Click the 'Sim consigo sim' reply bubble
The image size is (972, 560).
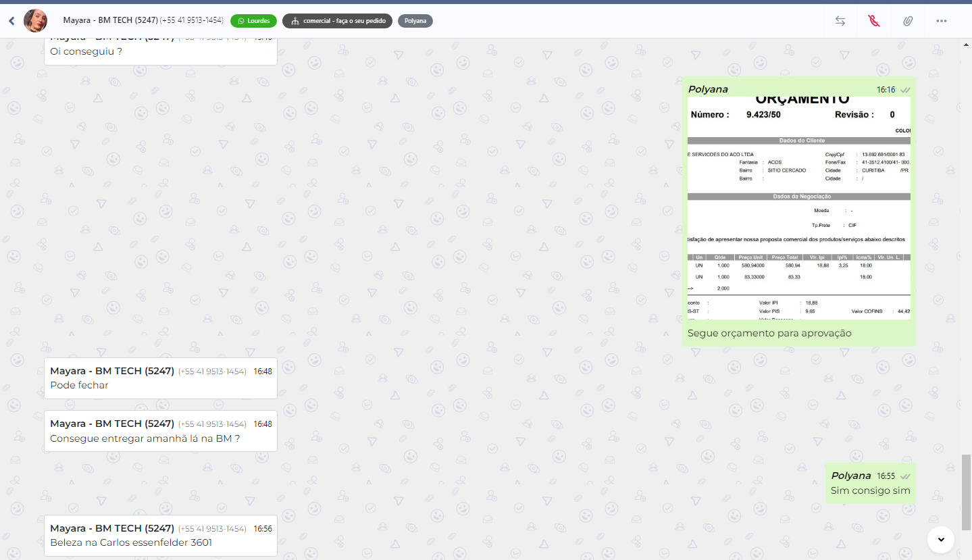(x=870, y=490)
